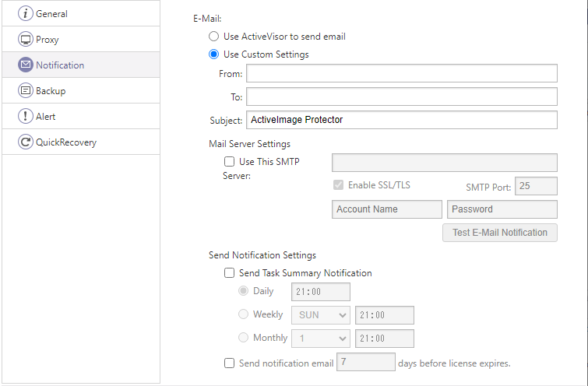This screenshot has width=588, height=386.
Task: Toggle the Enable SSL/TLS checkbox
Action: click(x=338, y=185)
